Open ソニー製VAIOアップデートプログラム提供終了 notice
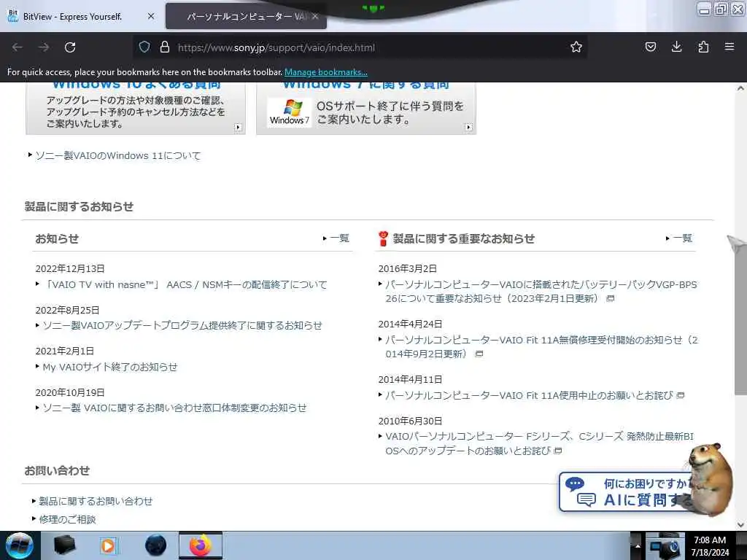Viewport: 747px width, 560px height. (182, 326)
